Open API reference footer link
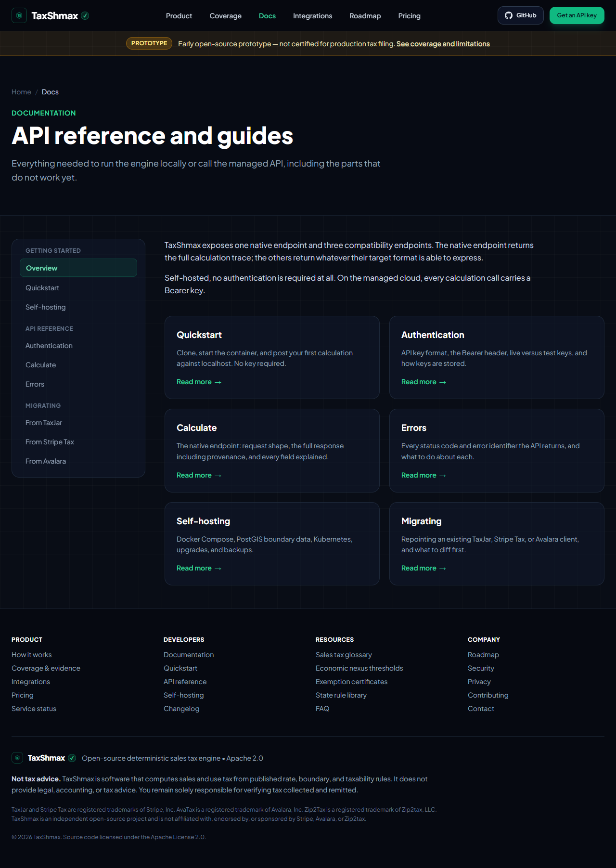Screen dimensions: 616x868 pyautogui.click(x=185, y=682)
